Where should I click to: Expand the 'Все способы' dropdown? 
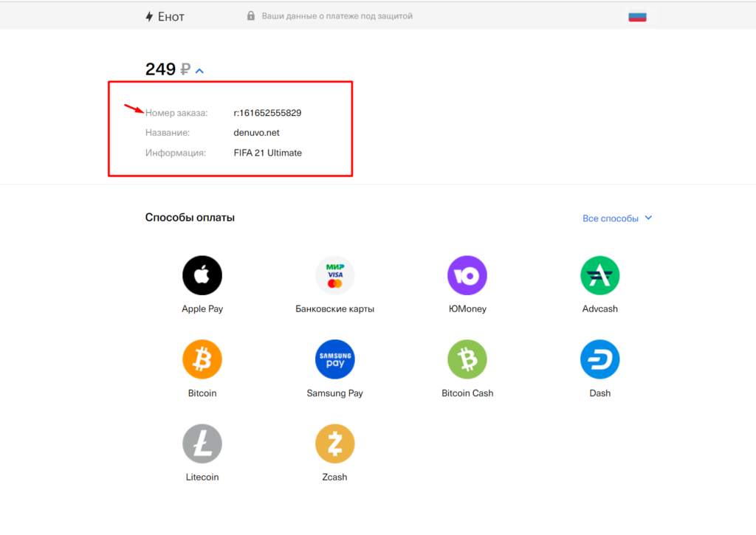click(x=617, y=218)
